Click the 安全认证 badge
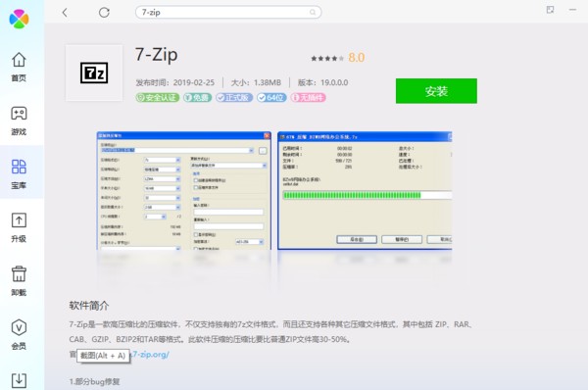The width and height of the screenshot is (588, 390). point(158,98)
